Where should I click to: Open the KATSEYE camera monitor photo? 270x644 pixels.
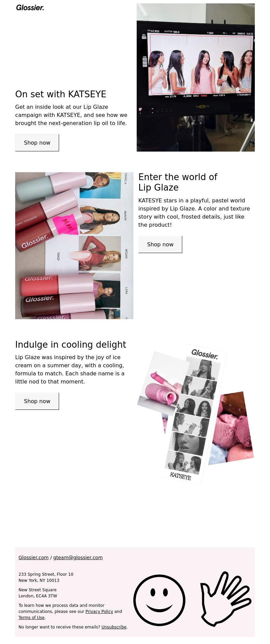[196, 77]
